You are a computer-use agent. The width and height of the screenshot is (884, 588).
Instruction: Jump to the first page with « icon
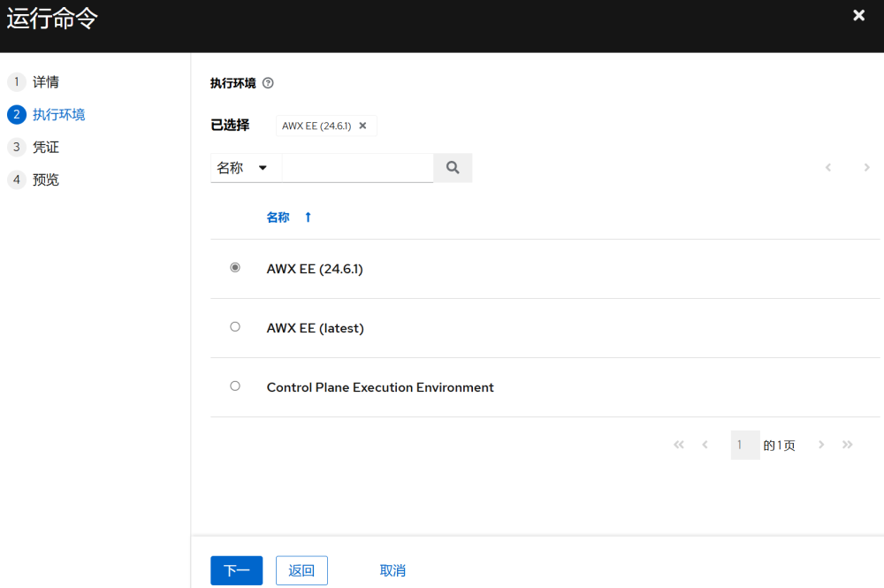coord(679,445)
